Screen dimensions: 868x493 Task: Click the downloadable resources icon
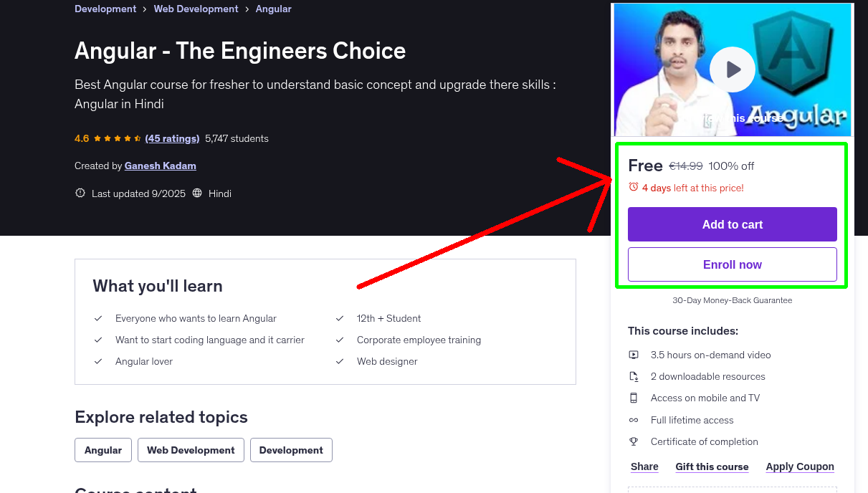(634, 376)
